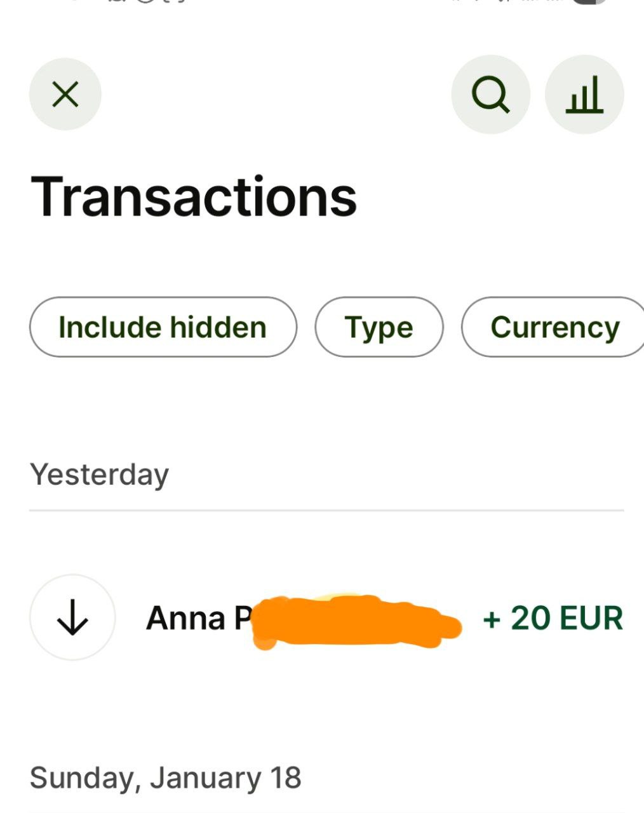Select the Sunday, January 18 date header
This screenshot has width=644, height=813.
pos(166,777)
